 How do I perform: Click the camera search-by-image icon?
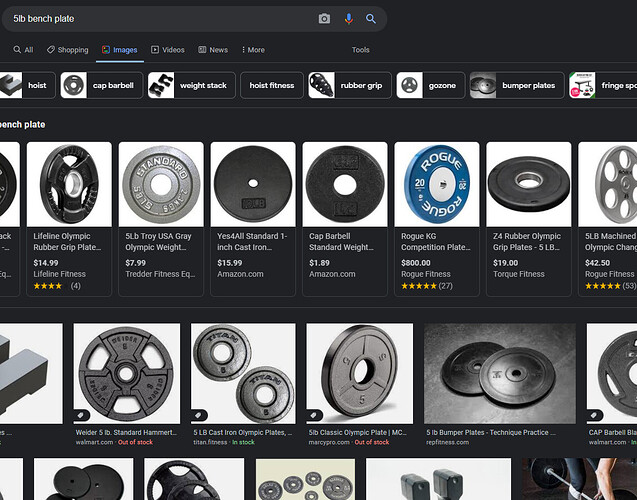(324, 19)
